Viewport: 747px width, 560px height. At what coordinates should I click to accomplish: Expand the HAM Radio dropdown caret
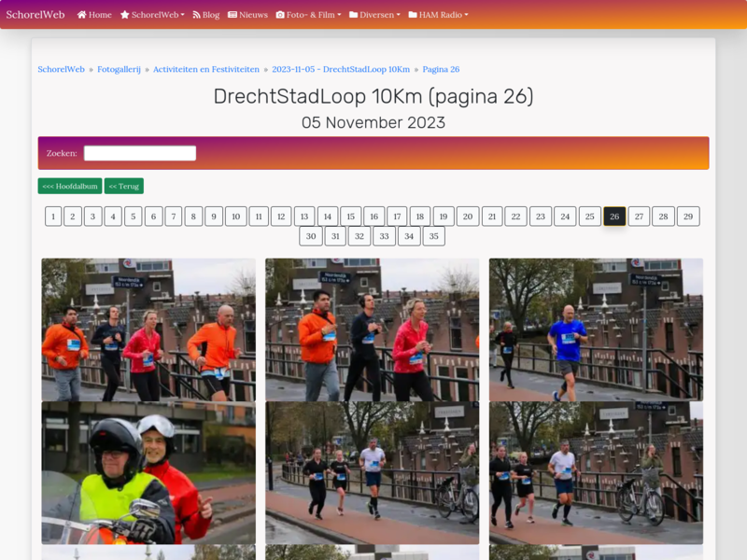pos(466,15)
